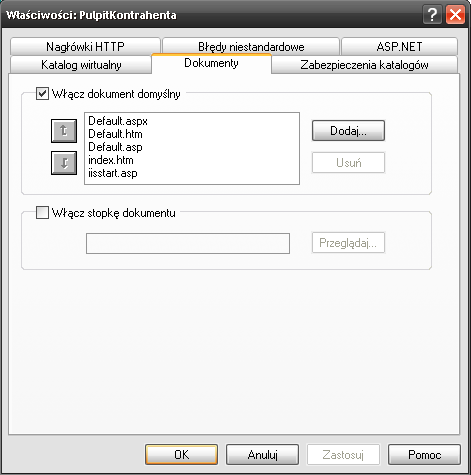Select iisstart.asp list entry

pos(113,173)
